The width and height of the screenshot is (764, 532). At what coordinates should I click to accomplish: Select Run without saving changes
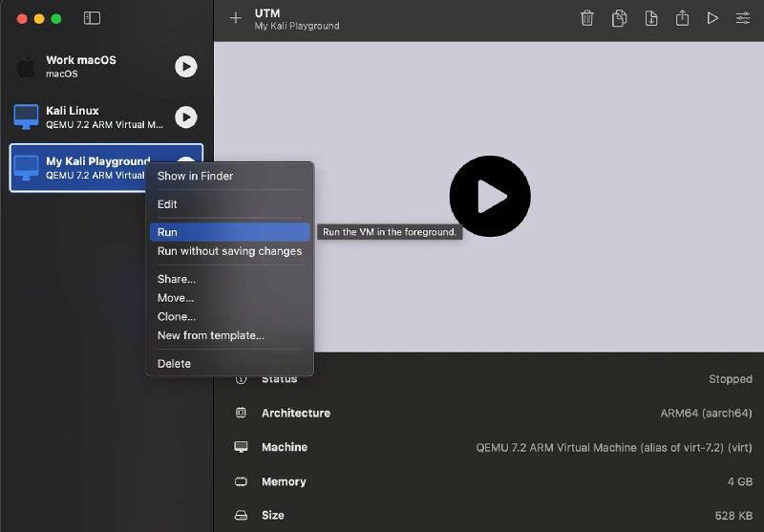coord(229,251)
